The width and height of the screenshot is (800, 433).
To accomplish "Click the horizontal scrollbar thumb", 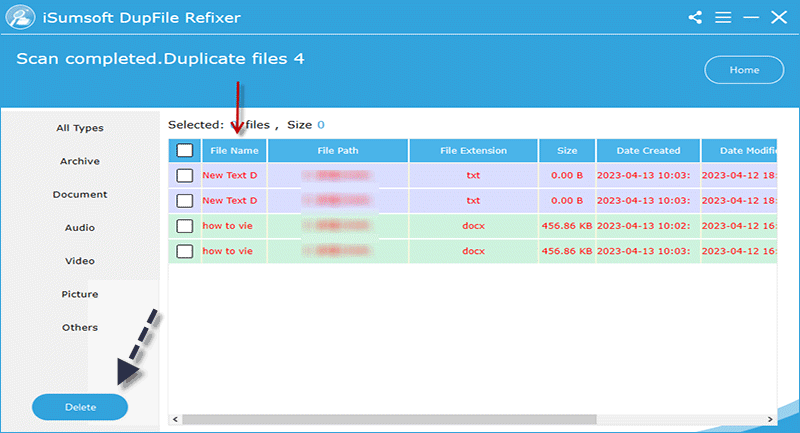I will coord(389,419).
